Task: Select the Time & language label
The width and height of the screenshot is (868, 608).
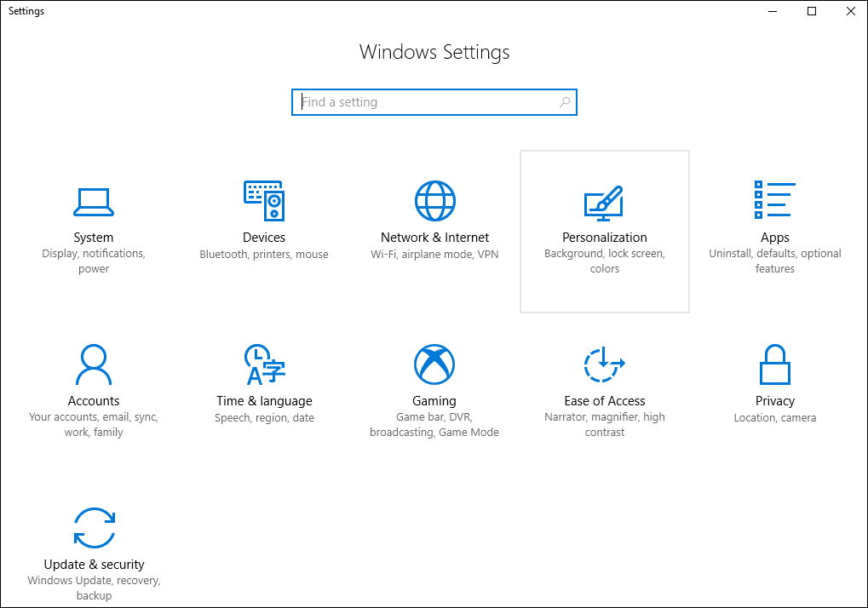Action: pos(264,401)
